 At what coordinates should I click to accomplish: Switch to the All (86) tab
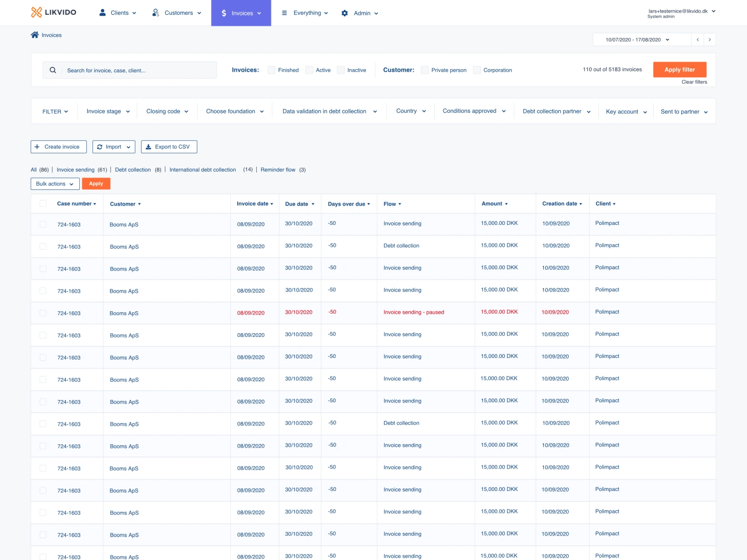pos(40,170)
